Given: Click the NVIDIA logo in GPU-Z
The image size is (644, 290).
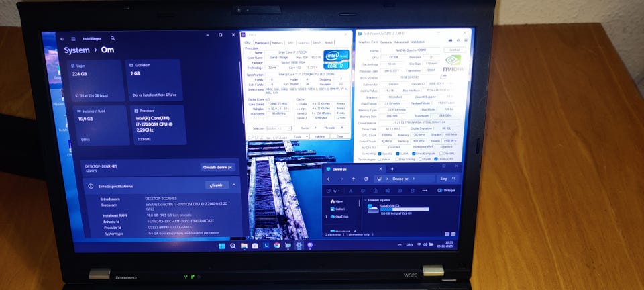Looking at the screenshot, I should coord(453,64).
